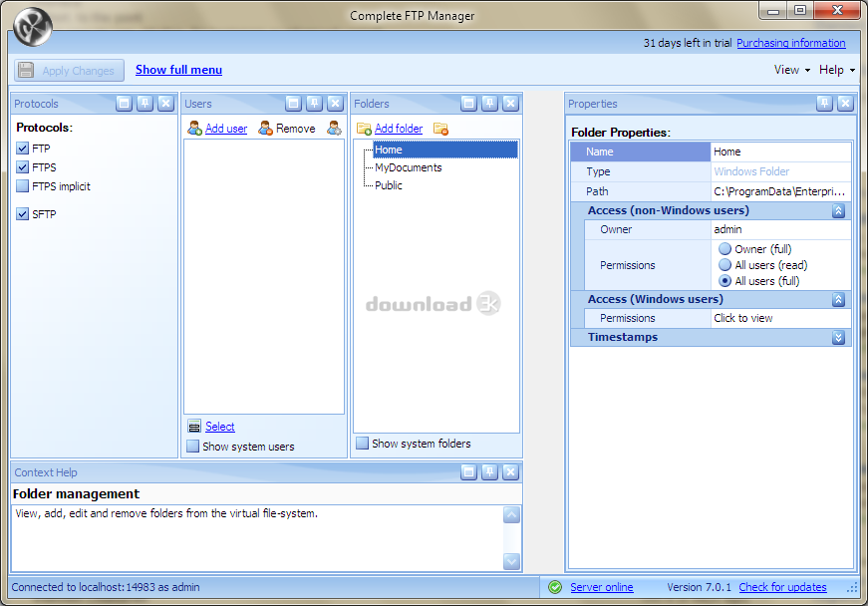
Task: Select Owner (full) permission radio
Action: click(725, 249)
